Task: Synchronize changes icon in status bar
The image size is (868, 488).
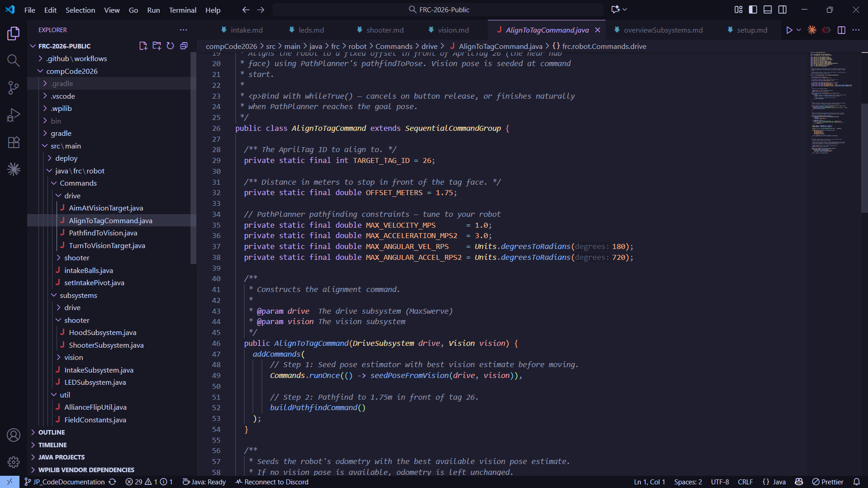Action: pyautogui.click(x=112, y=482)
